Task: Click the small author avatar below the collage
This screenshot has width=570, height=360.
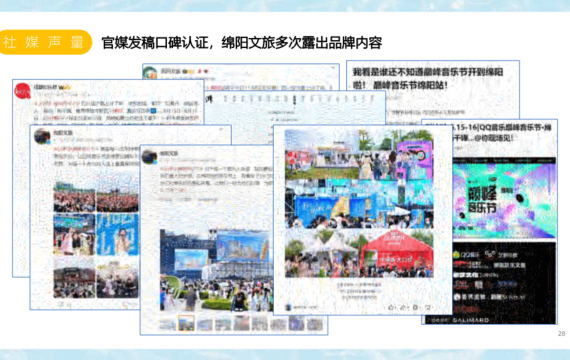Action: coord(288,308)
